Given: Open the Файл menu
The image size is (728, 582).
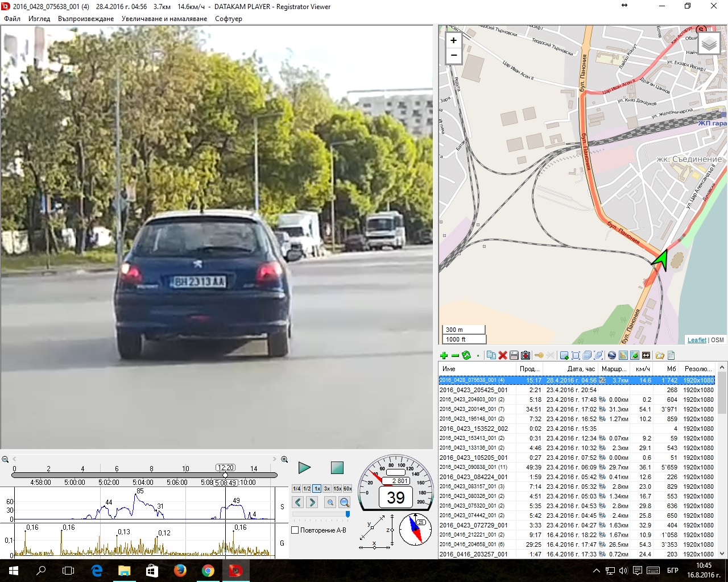Looking at the screenshot, I should (12, 19).
